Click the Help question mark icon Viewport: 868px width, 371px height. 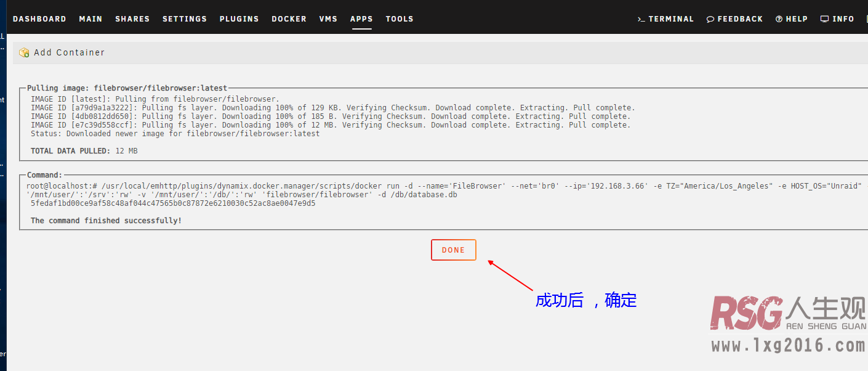[x=779, y=19]
